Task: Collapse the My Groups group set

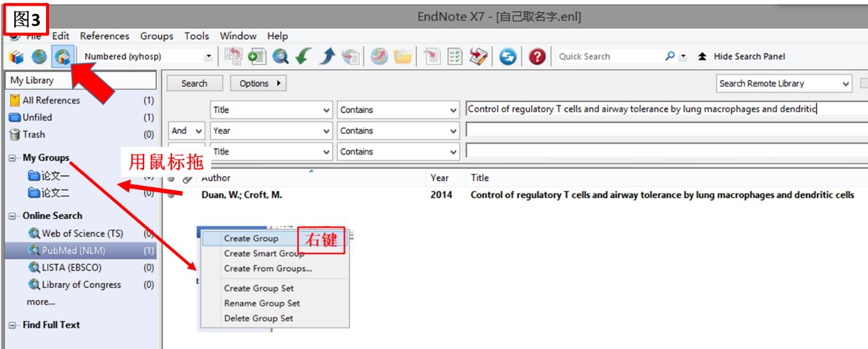Action: tap(12, 158)
